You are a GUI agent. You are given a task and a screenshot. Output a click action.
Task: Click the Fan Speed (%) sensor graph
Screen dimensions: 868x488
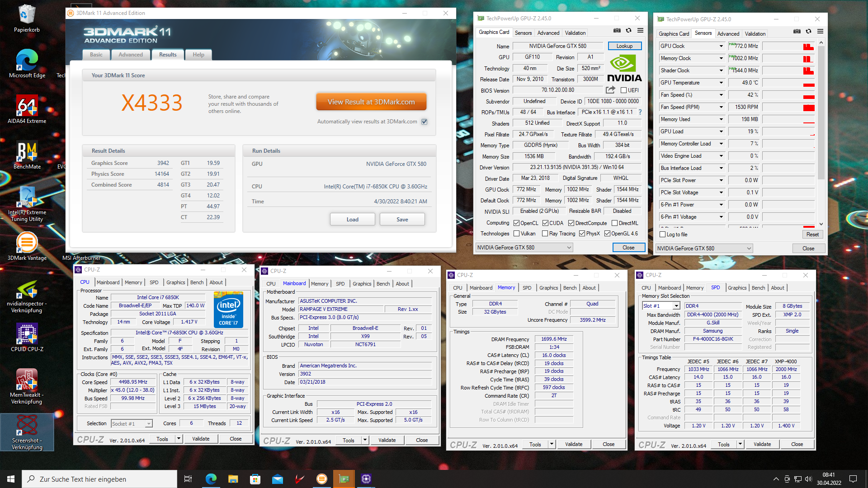[x=788, y=95]
